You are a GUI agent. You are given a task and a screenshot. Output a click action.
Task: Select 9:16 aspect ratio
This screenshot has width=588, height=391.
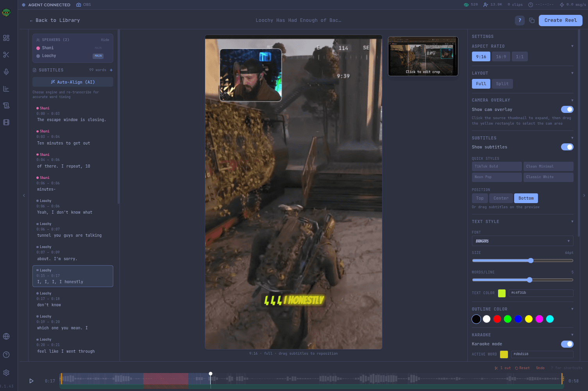(x=481, y=57)
